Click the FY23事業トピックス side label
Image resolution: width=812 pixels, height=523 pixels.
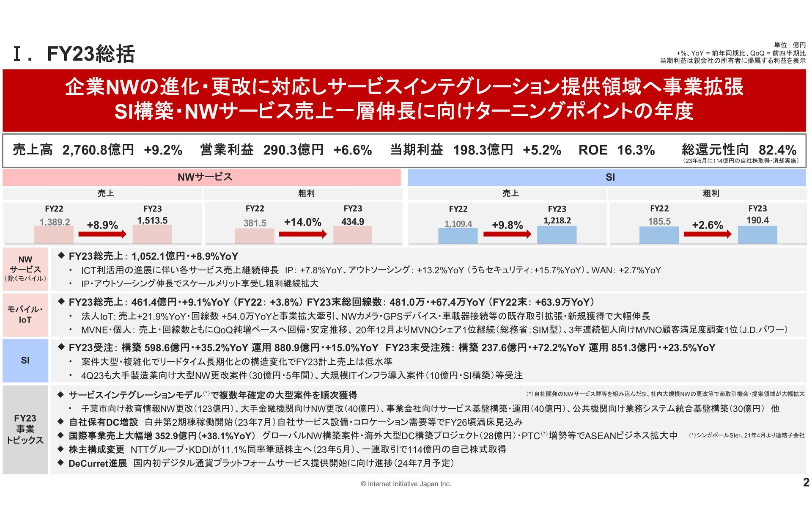[25, 429]
